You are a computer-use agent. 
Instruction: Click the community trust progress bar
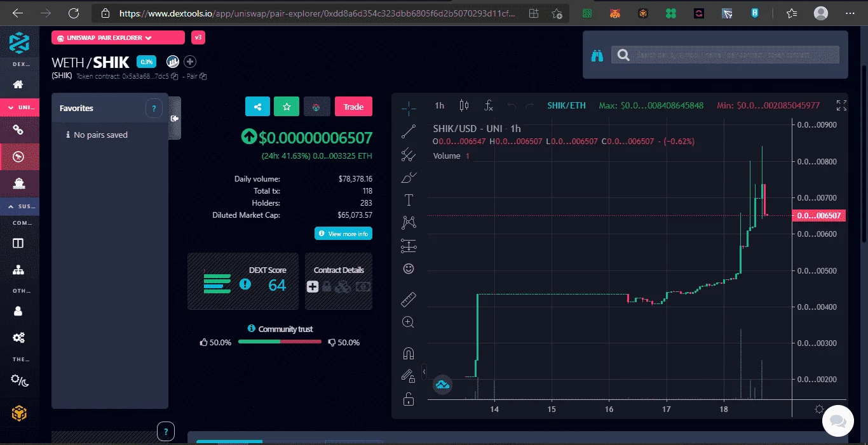coord(280,342)
